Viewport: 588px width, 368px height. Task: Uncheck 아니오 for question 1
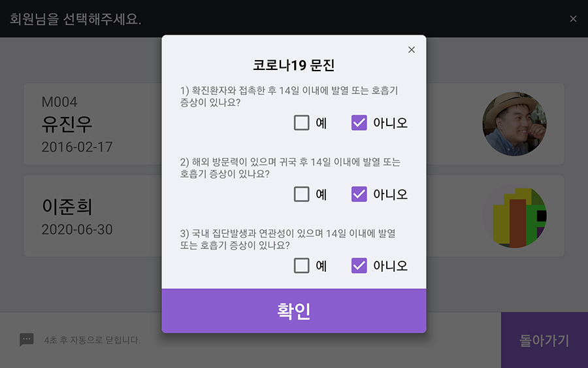point(359,123)
